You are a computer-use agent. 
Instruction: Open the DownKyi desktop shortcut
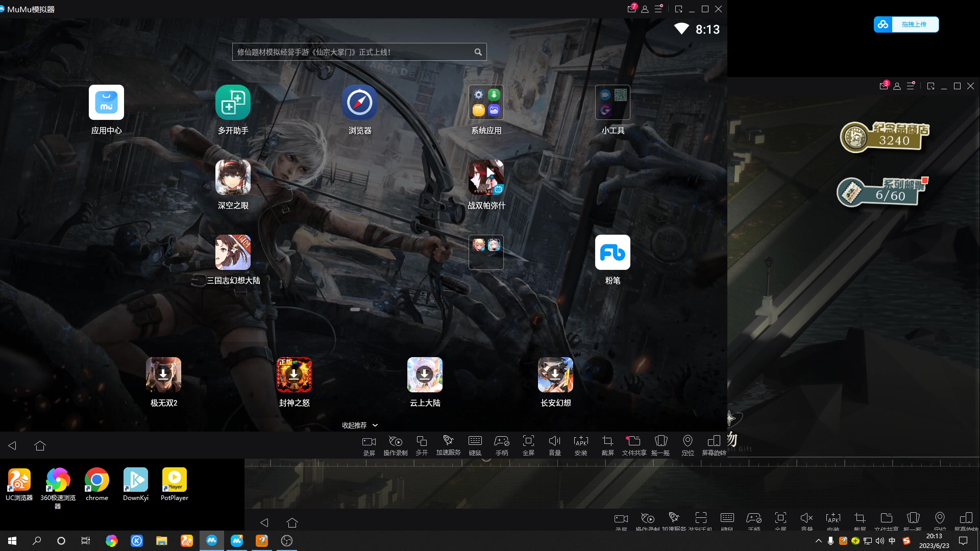(135, 485)
